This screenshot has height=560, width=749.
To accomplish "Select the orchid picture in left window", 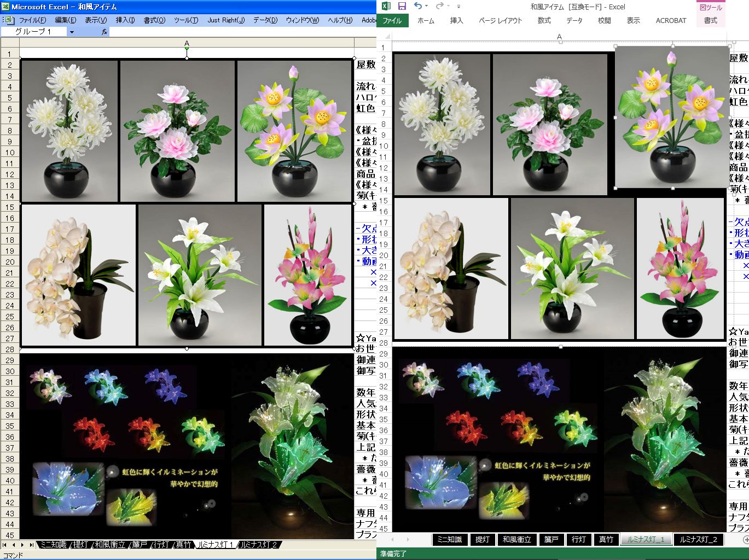I will 79,275.
